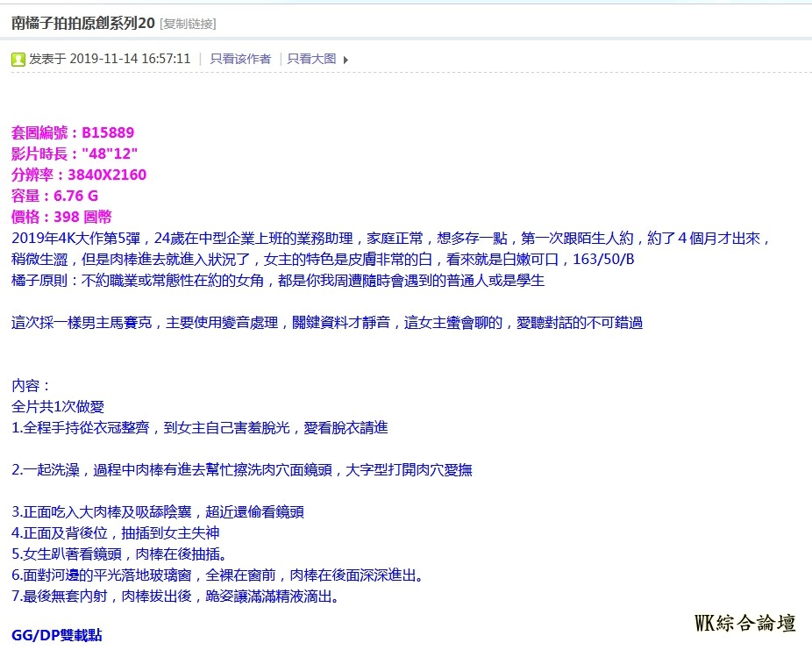
Task: Click the line starting with 這次採一樣
Action: pyautogui.click(x=326, y=322)
